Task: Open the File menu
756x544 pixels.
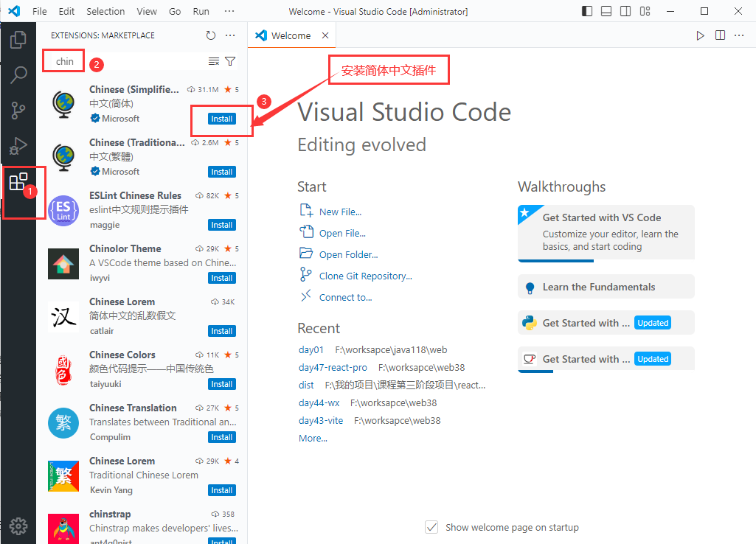Action: (x=40, y=11)
